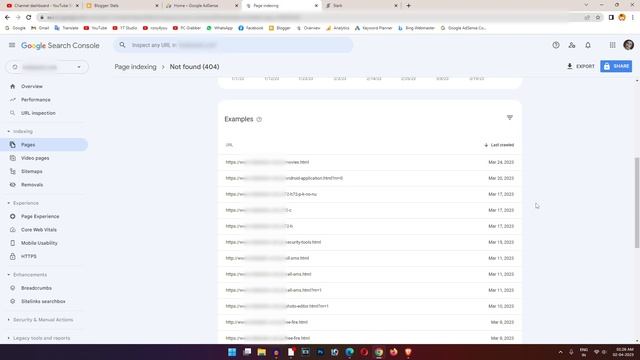This screenshot has height=360, width=640.
Task: Click the browser Back arrow
Action: pos(7,17)
